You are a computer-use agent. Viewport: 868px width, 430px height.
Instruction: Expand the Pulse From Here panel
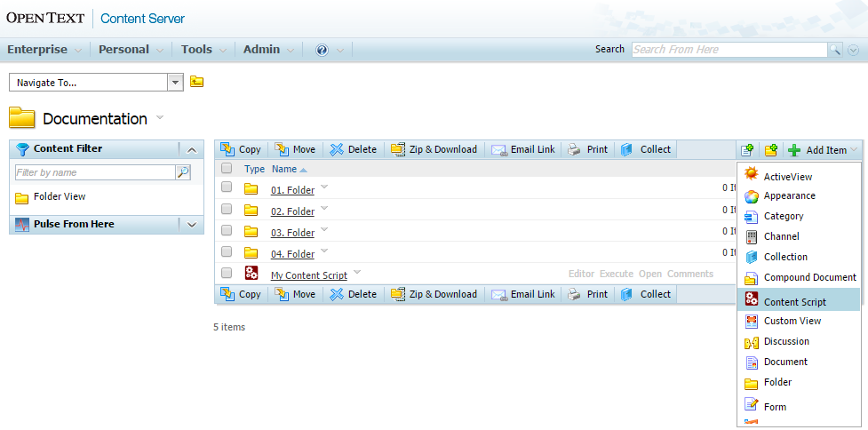(192, 225)
